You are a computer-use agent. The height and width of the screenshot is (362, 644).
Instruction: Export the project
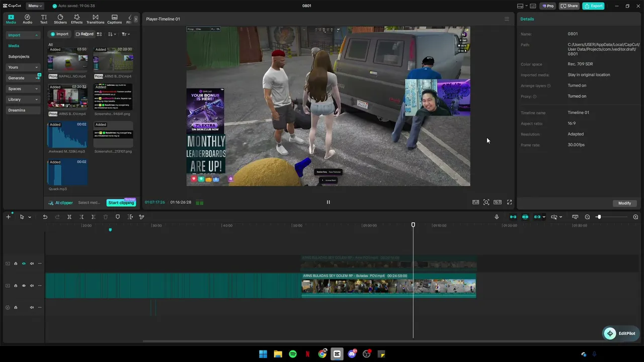[594, 6]
